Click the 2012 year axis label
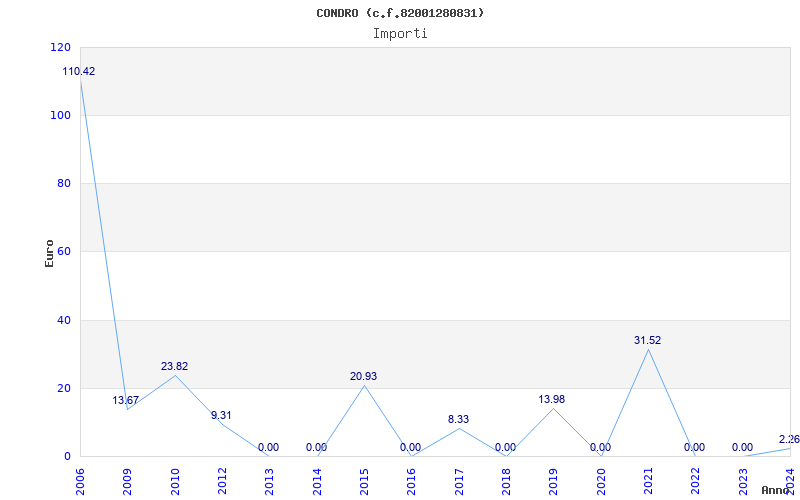The height and width of the screenshot is (500, 800). click(x=222, y=482)
